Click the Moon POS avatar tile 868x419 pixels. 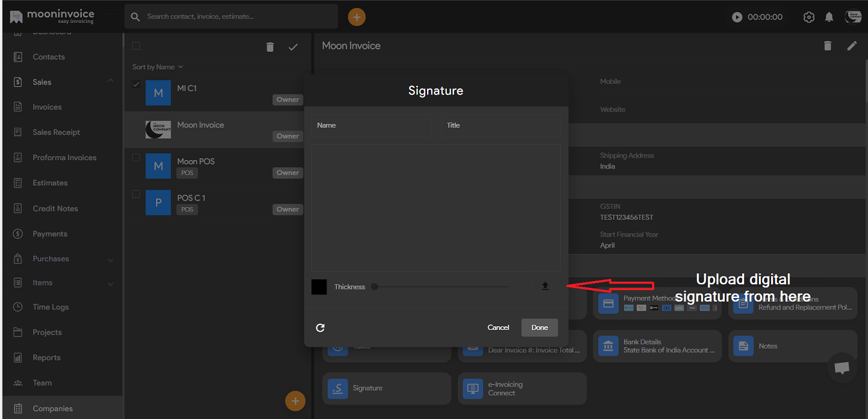coord(158,166)
